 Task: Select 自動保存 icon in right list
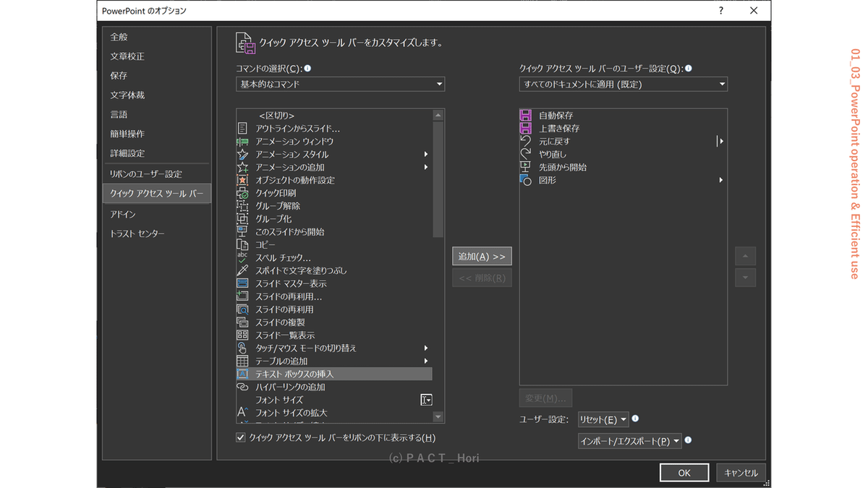[526, 115]
